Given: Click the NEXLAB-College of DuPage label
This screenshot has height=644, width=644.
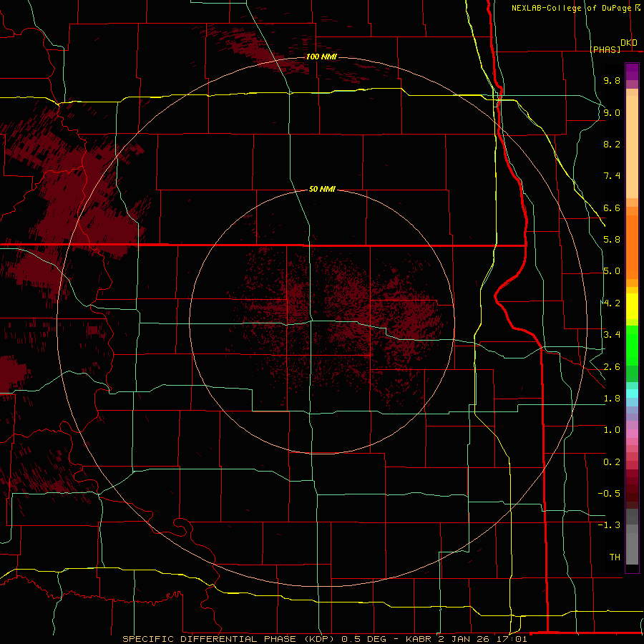Looking at the screenshot, I should [x=571, y=8].
